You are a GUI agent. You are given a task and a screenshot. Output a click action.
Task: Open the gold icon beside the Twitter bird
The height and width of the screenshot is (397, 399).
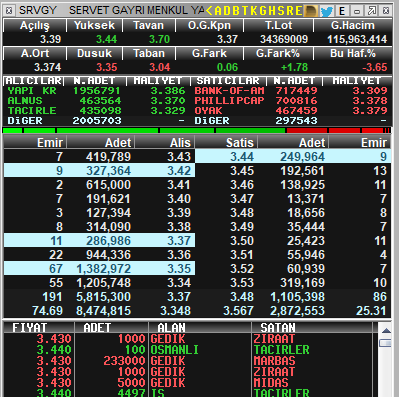click(311, 11)
